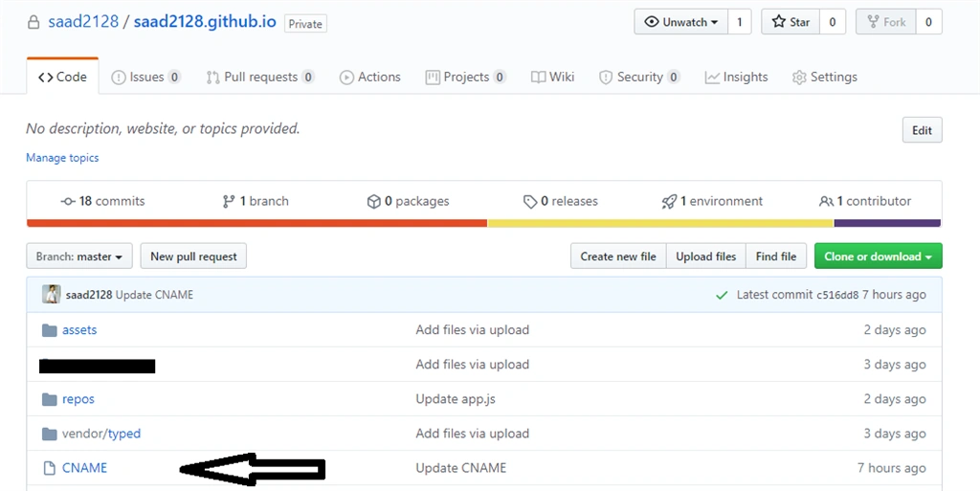Open the repository Settings tab
The height and width of the screenshot is (491, 980).
coord(825,77)
